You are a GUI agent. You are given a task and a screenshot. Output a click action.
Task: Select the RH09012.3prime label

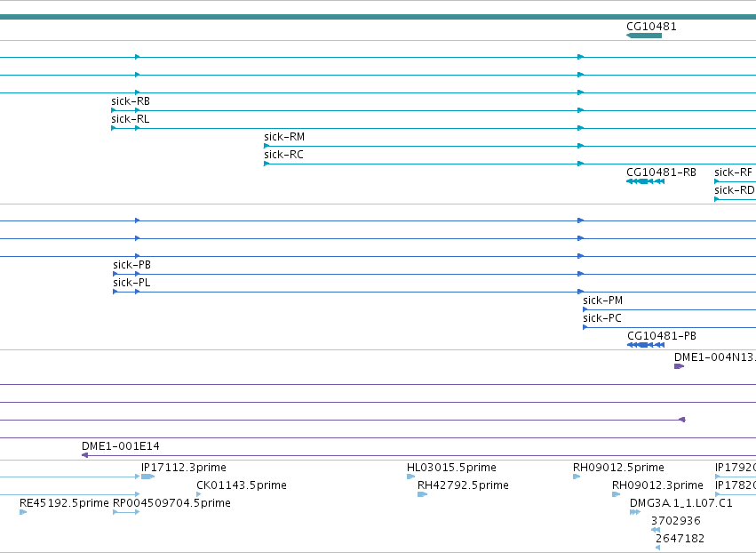pos(657,485)
